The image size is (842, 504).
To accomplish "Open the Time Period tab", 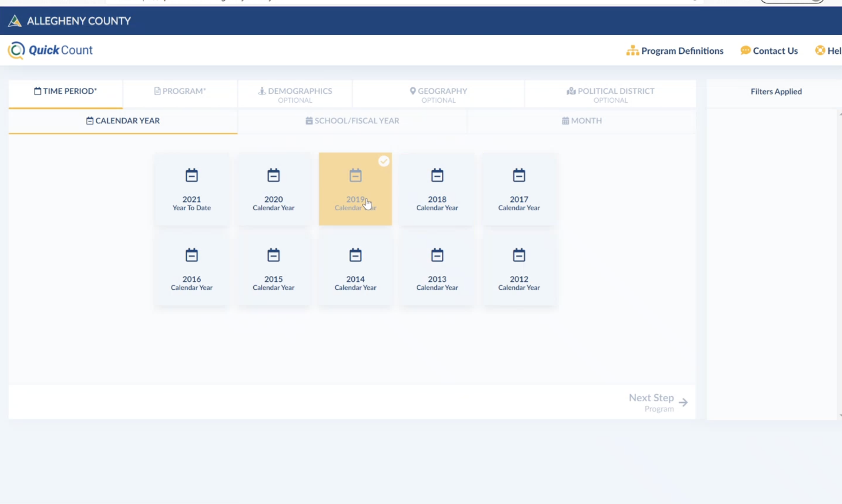I will coord(65,94).
